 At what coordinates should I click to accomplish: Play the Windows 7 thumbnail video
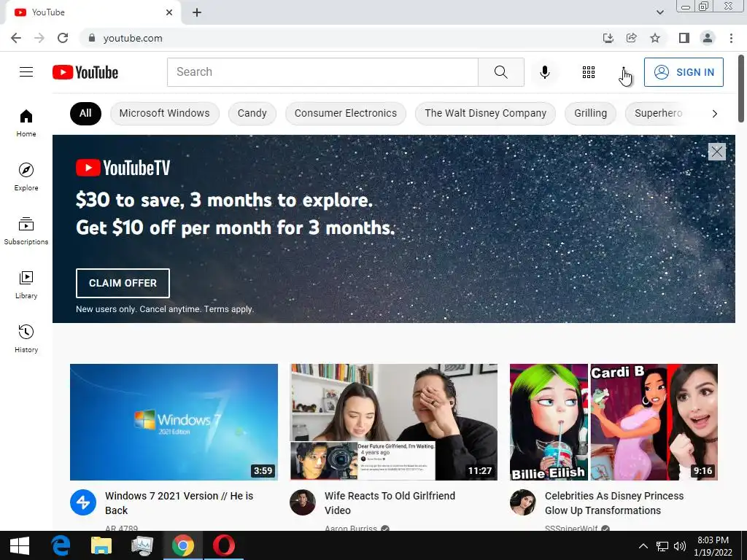(174, 422)
